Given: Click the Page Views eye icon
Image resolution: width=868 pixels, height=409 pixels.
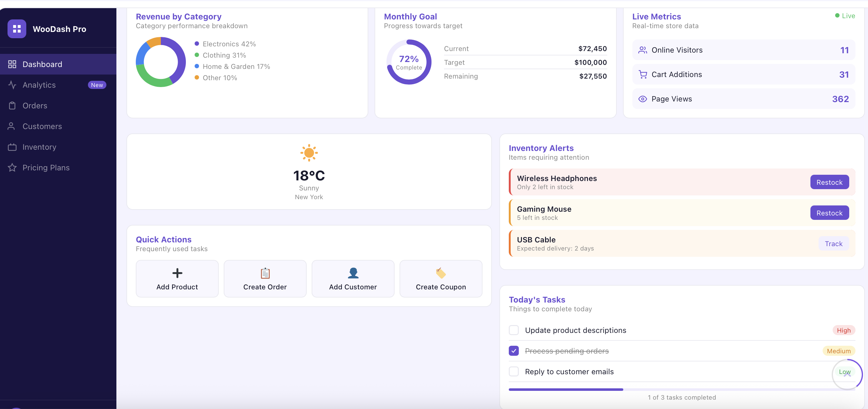Looking at the screenshot, I should (643, 99).
